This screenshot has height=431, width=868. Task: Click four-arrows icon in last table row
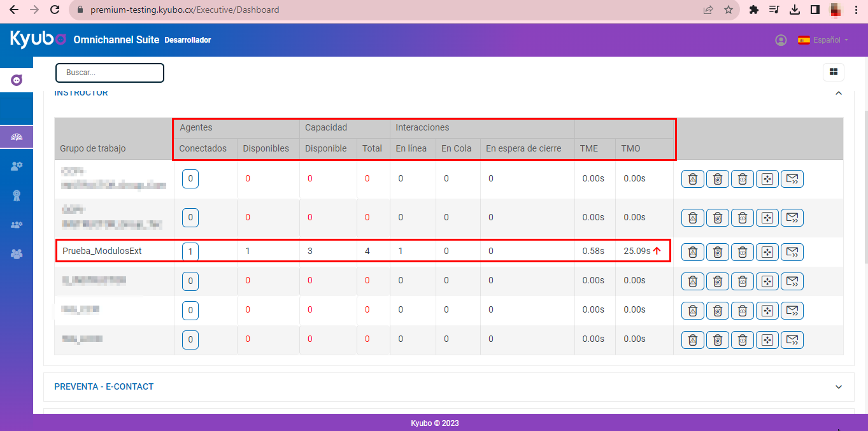click(767, 340)
